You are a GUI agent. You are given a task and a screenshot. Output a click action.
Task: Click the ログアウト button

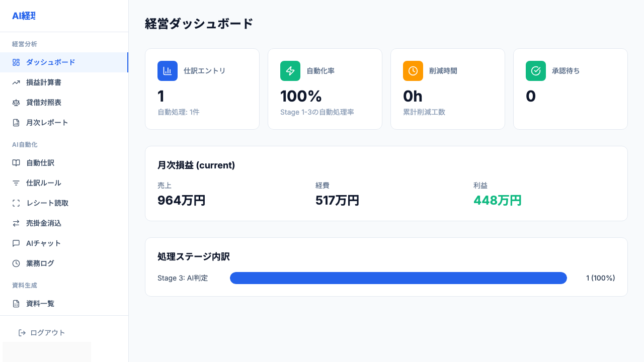[x=42, y=332]
